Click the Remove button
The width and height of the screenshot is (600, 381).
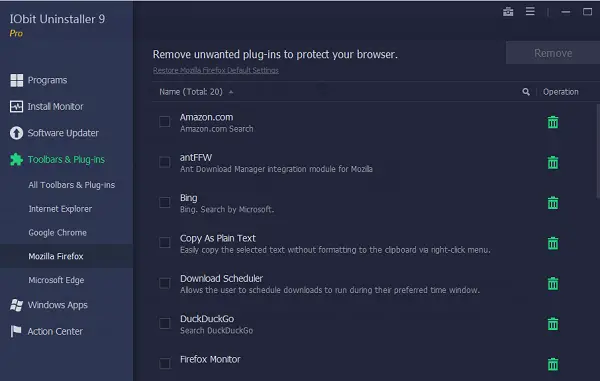click(x=553, y=53)
